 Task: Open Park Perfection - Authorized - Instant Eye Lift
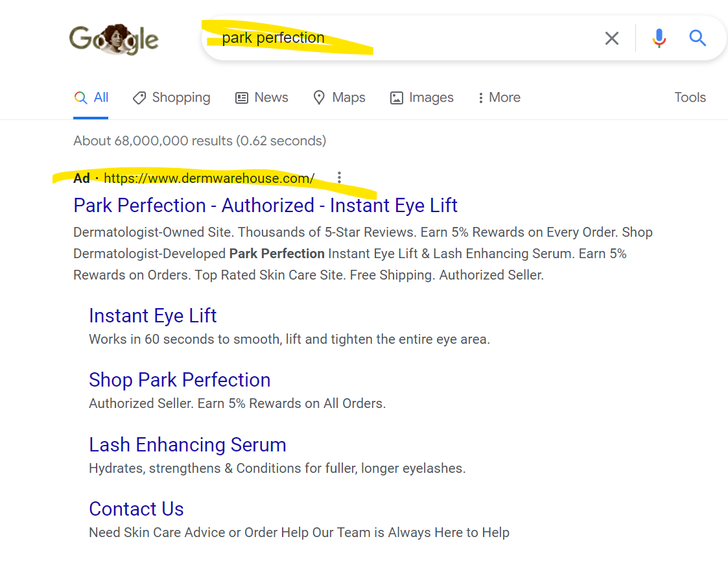(x=266, y=206)
